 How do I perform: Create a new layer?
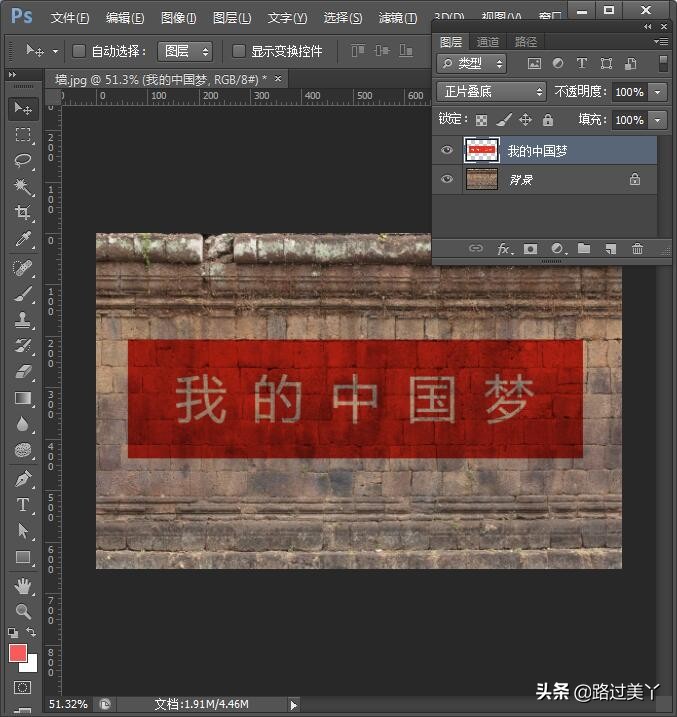click(x=611, y=249)
